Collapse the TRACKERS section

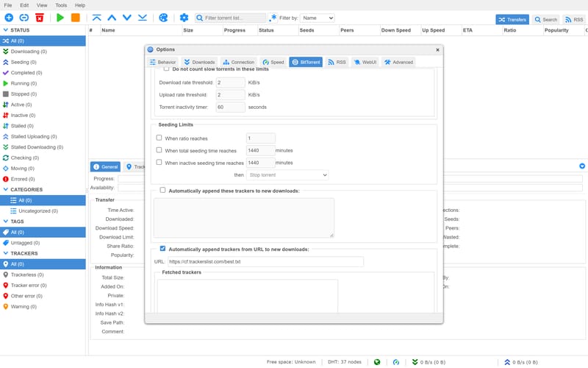tap(6, 253)
